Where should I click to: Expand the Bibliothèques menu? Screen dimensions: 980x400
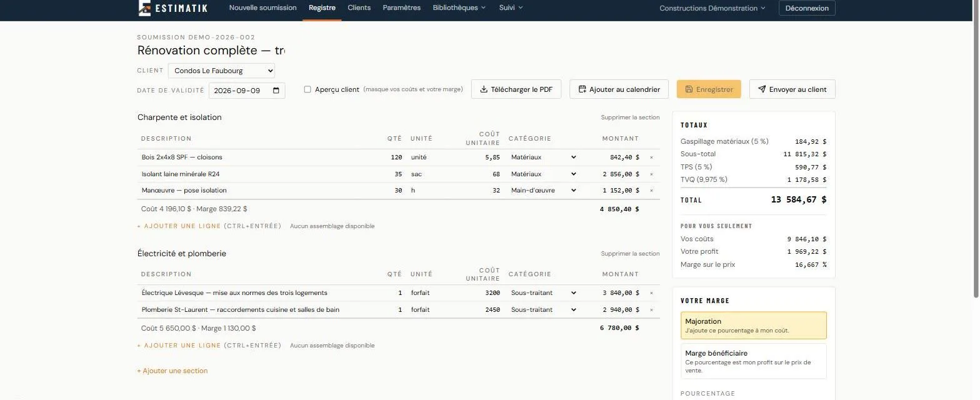pos(459,8)
